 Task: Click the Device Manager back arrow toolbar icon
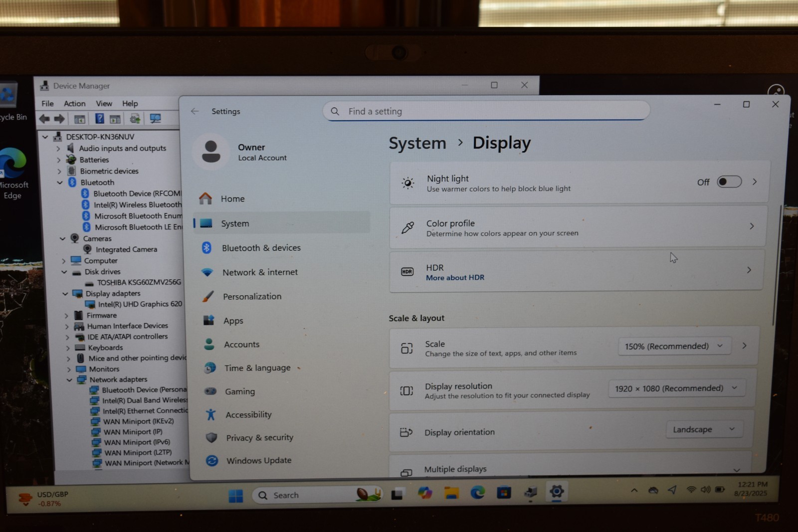coord(44,119)
